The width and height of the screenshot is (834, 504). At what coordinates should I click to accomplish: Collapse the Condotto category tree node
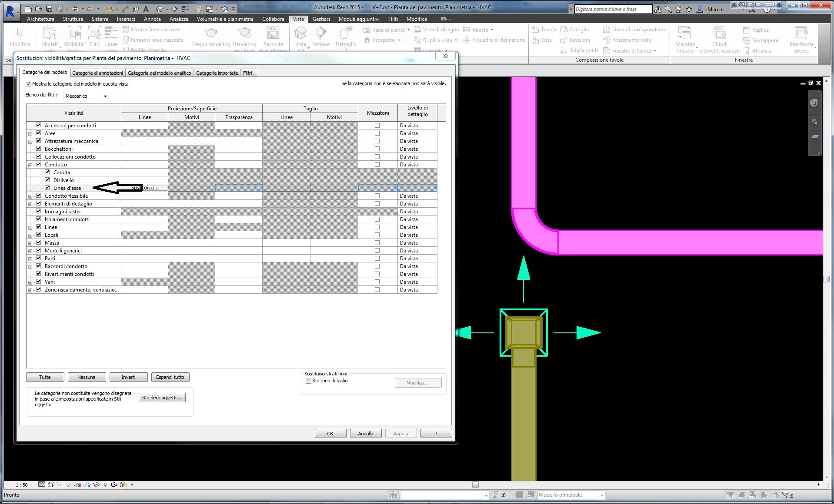(30, 165)
